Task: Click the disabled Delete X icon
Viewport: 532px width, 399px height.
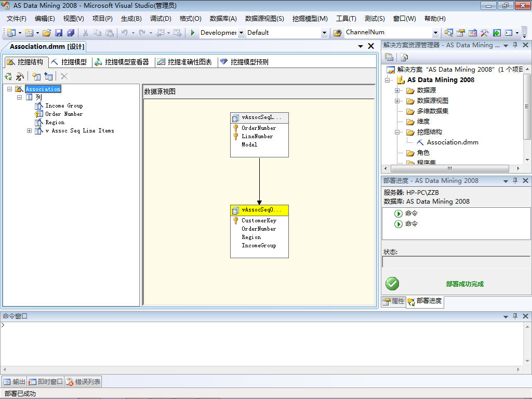Action: [64, 77]
